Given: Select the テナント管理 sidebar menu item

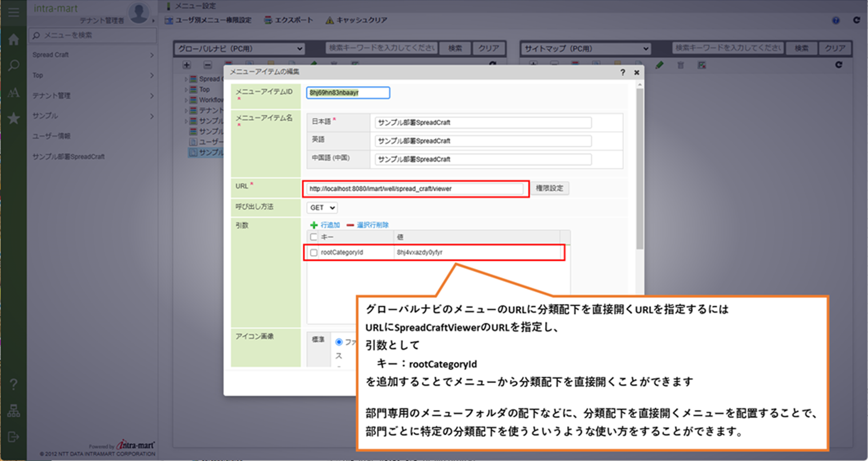Looking at the screenshot, I should [92, 95].
